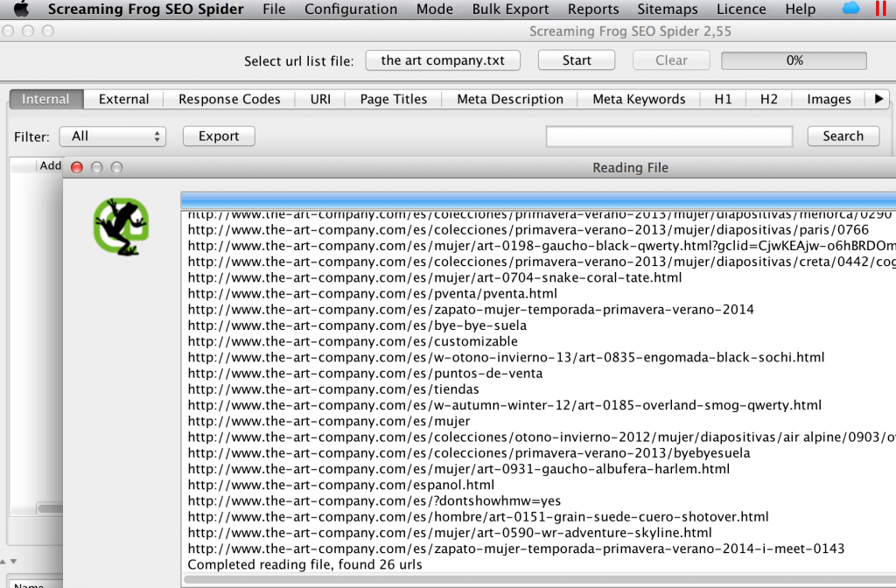Image resolution: width=896 pixels, height=588 pixels.
Task: Open the Configuration menu
Action: click(x=350, y=10)
